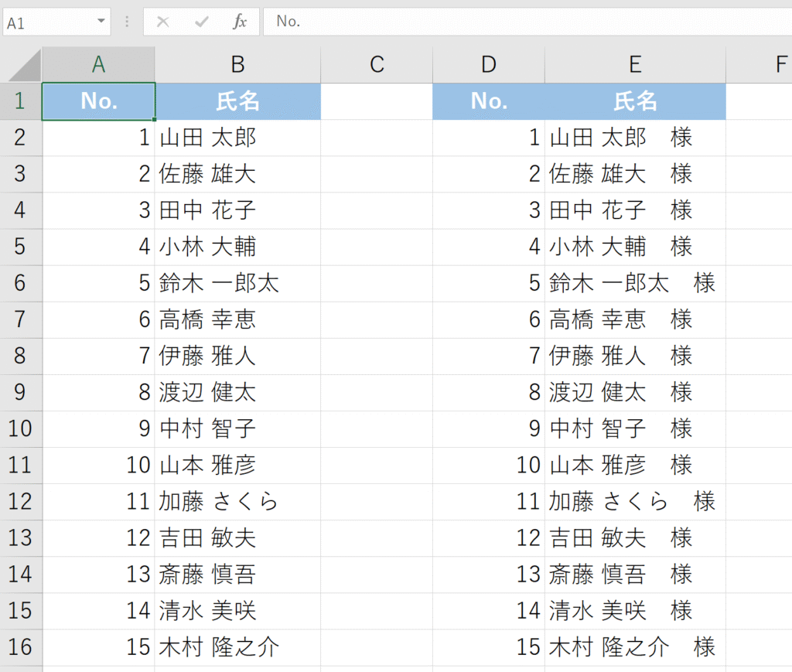
Task: Click cell D1 with No. header
Action: coord(488,101)
